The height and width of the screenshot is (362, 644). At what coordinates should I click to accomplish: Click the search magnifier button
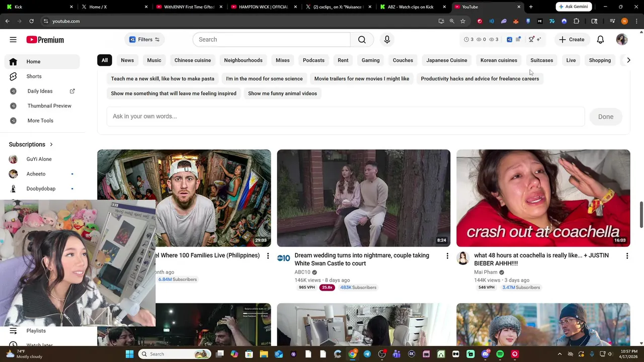click(x=362, y=40)
